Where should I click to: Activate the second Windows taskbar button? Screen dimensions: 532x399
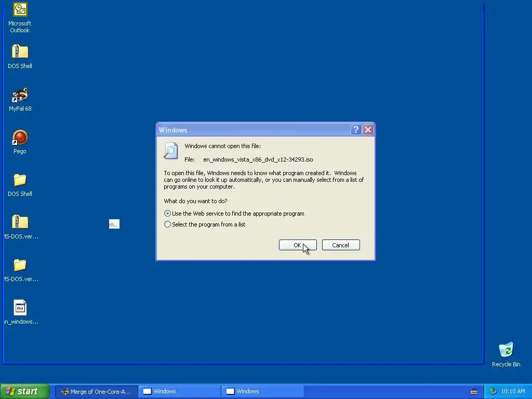click(262, 392)
